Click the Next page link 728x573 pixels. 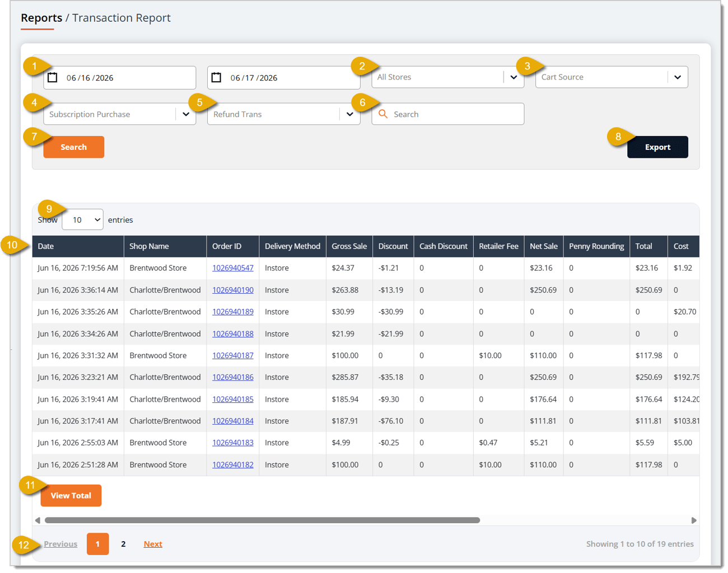(153, 544)
